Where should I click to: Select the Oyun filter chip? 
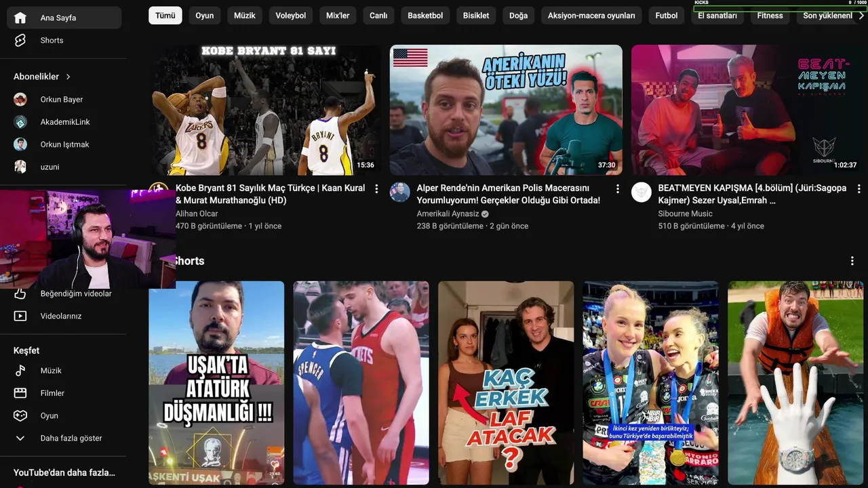click(205, 16)
